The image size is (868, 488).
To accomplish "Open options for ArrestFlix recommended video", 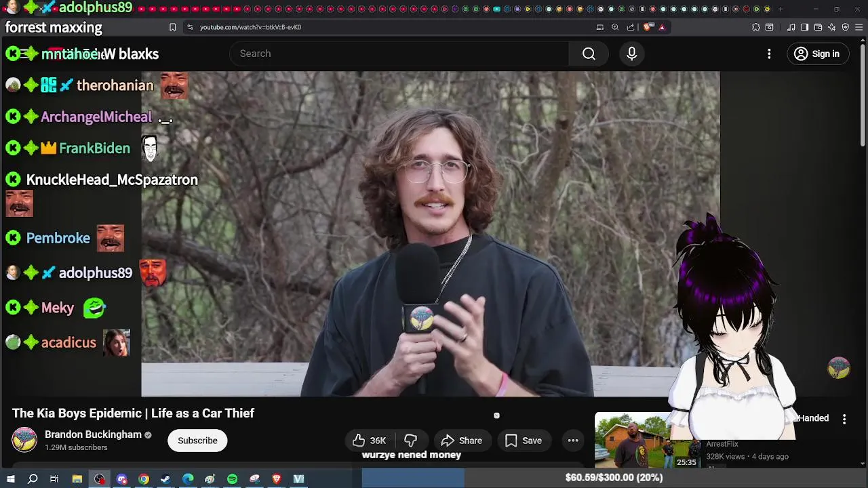I will point(844,420).
